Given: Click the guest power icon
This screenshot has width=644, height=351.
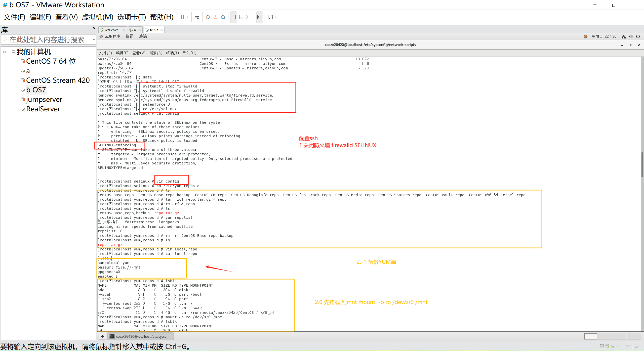Looking at the screenshot, I should [638, 36].
